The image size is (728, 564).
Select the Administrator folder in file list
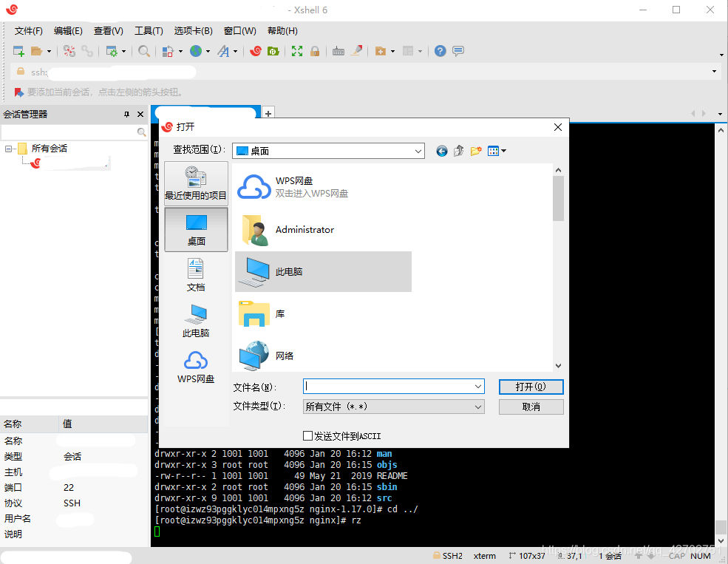[x=323, y=229]
